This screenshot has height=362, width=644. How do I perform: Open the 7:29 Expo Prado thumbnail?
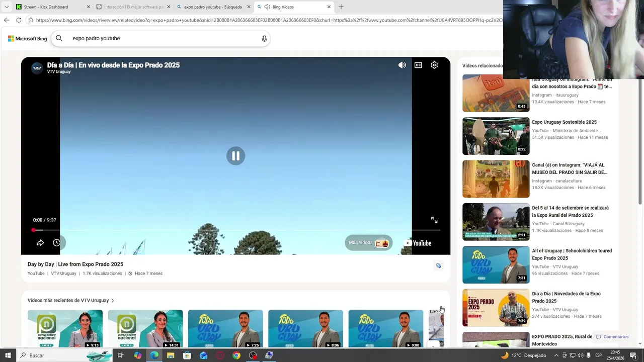point(496,308)
